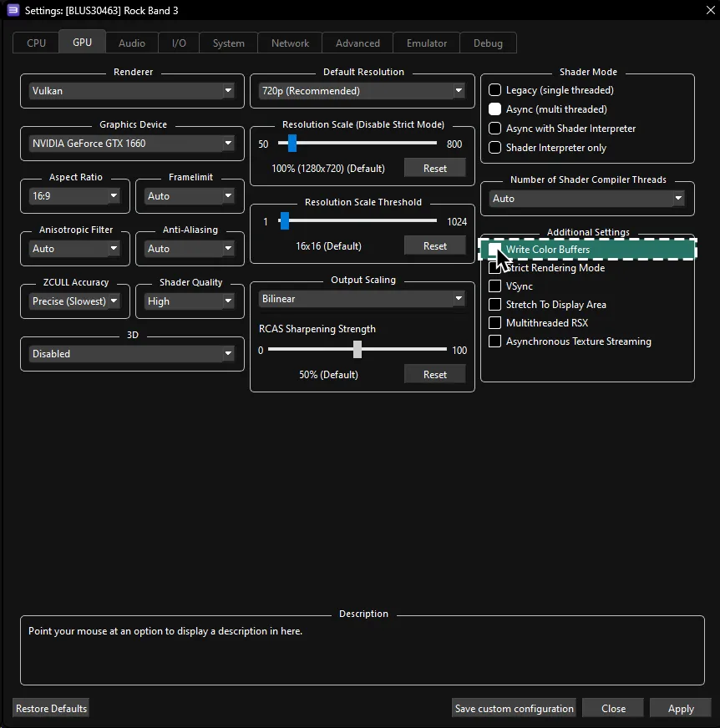720x728 pixels.
Task: Open the Framelimit dropdown
Action: pyautogui.click(x=190, y=195)
